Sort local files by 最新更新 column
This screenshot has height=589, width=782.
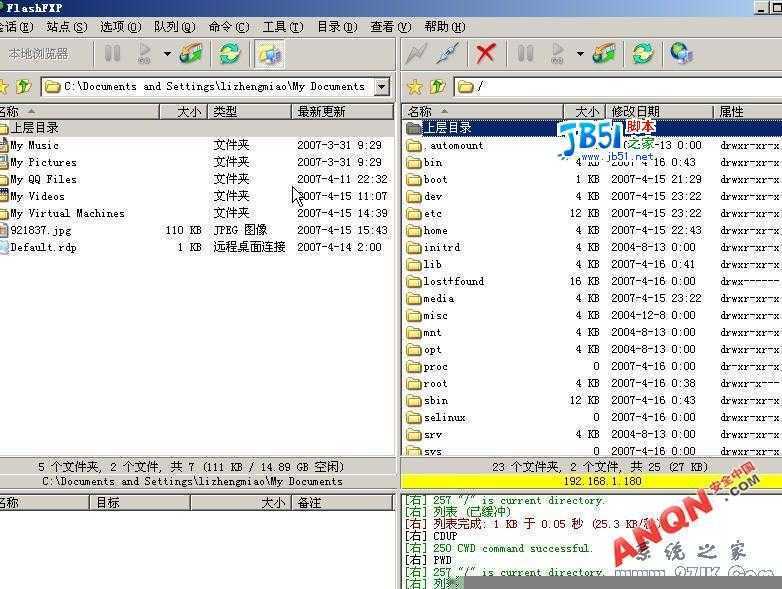coord(342,111)
